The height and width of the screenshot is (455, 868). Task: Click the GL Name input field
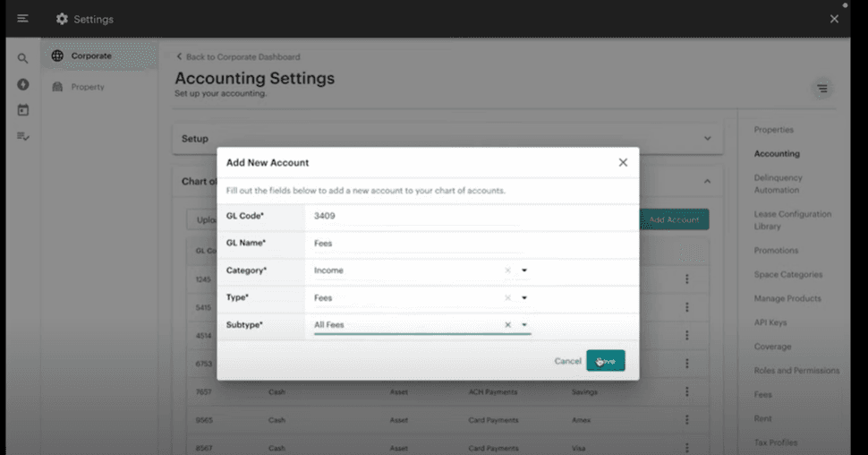pos(416,244)
